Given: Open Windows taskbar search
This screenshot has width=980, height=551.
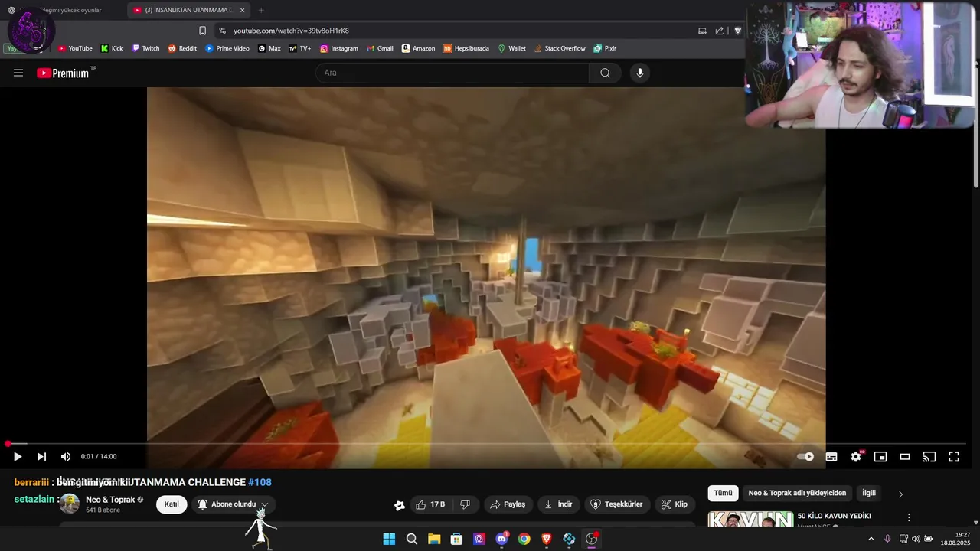Looking at the screenshot, I should [412, 539].
